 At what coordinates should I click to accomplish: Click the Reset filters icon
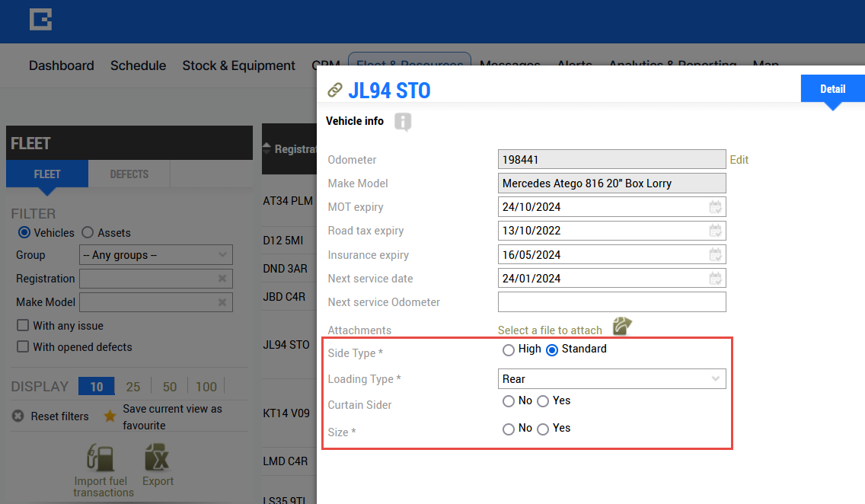(x=18, y=416)
